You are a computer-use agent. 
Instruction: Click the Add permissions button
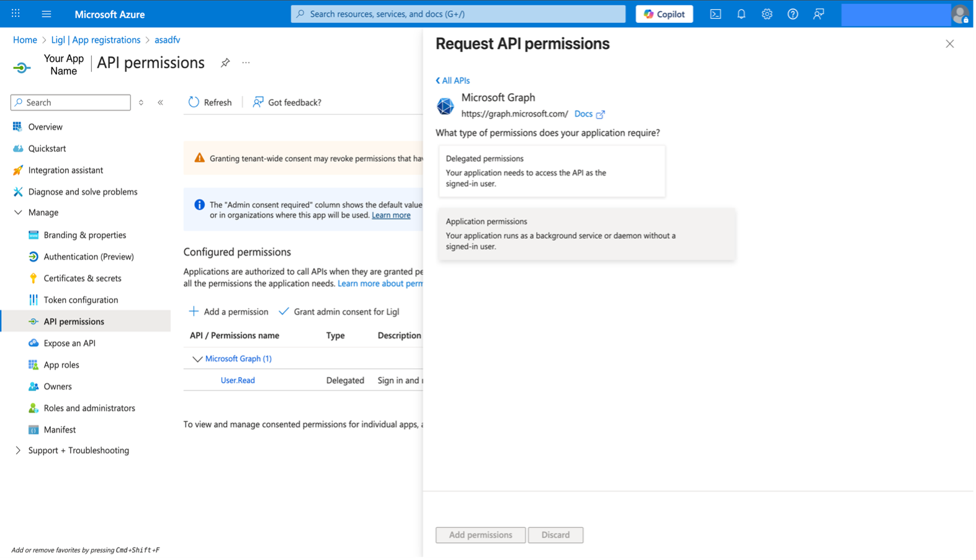482,536
